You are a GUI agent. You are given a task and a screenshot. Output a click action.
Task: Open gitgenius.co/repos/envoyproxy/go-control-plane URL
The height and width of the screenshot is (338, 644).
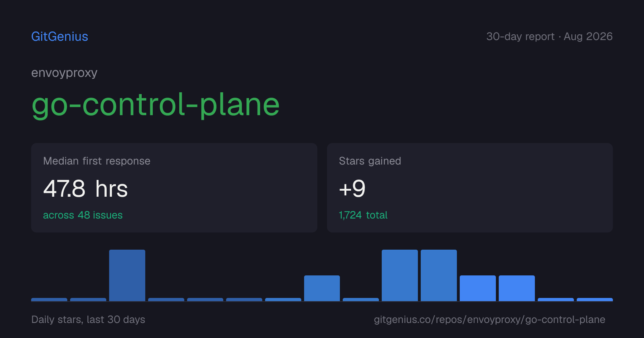click(x=489, y=319)
